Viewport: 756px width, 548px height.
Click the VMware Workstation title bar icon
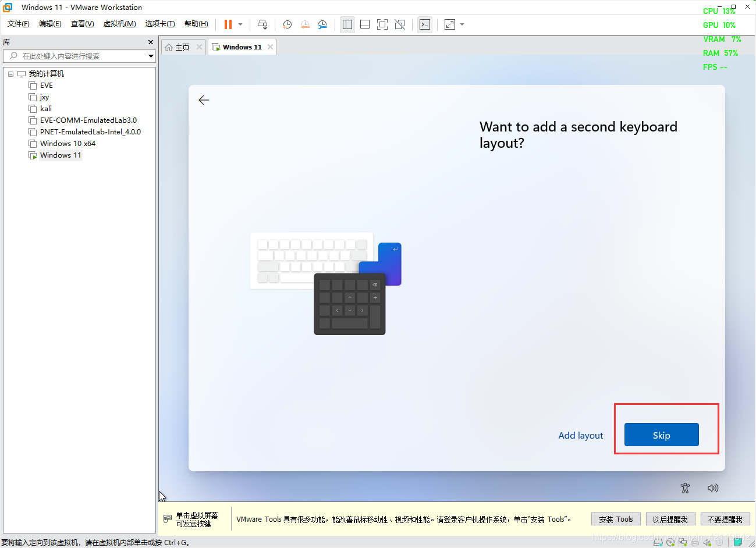(x=8, y=7)
